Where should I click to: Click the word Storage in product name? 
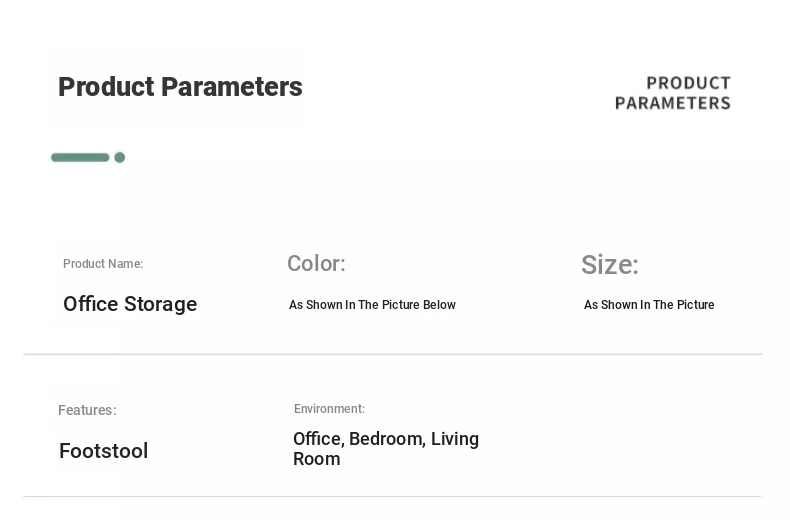click(x=161, y=304)
